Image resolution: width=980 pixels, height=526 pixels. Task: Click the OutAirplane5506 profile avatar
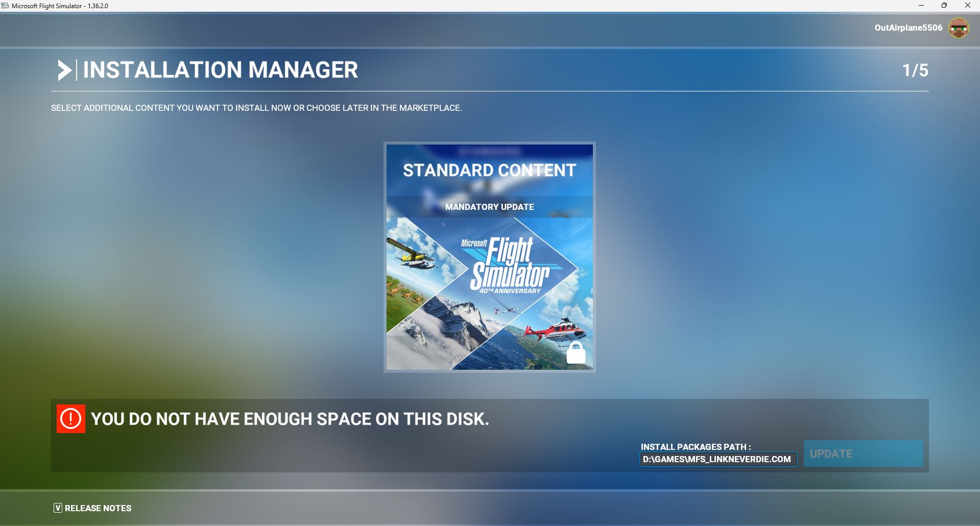(959, 28)
